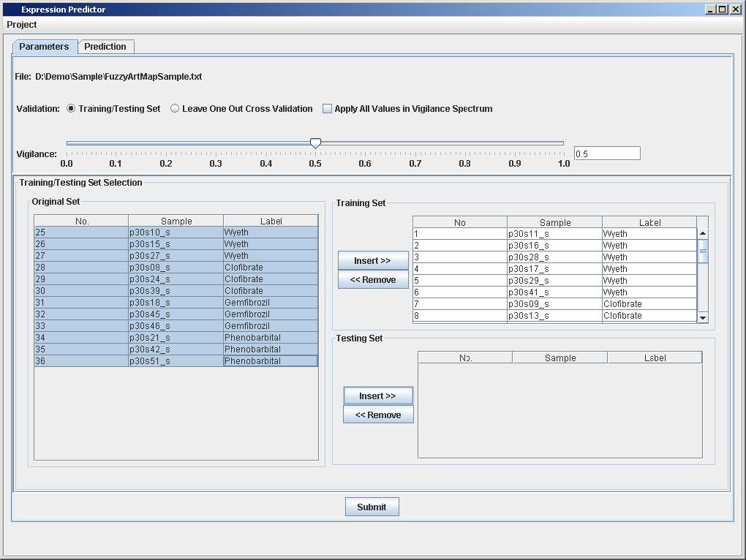Screen dimensions: 746x560
Task: Select Training/Testing Set validation option
Action: 113,109
